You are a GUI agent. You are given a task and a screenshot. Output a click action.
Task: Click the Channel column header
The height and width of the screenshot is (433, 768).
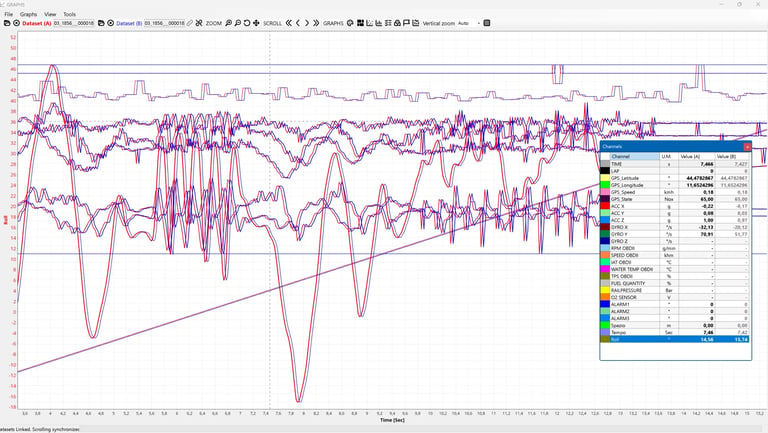click(635, 156)
